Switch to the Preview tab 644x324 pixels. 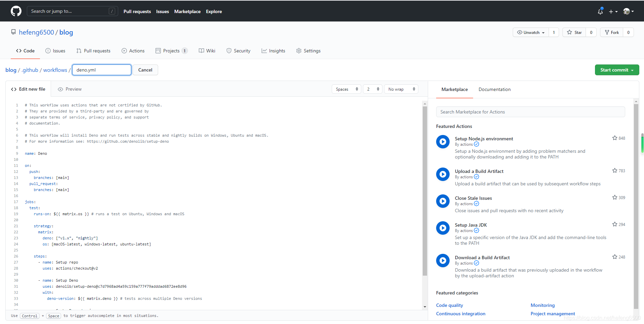click(70, 89)
